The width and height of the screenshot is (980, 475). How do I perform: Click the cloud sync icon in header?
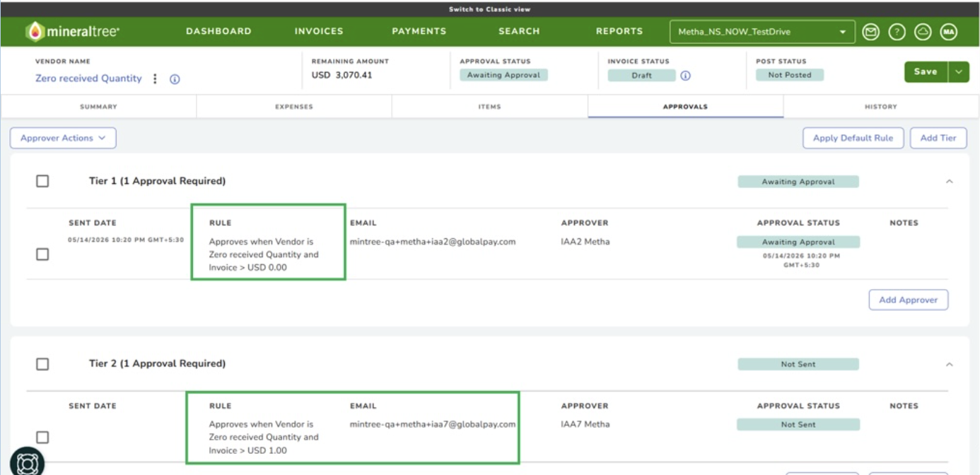(x=922, y=32)
